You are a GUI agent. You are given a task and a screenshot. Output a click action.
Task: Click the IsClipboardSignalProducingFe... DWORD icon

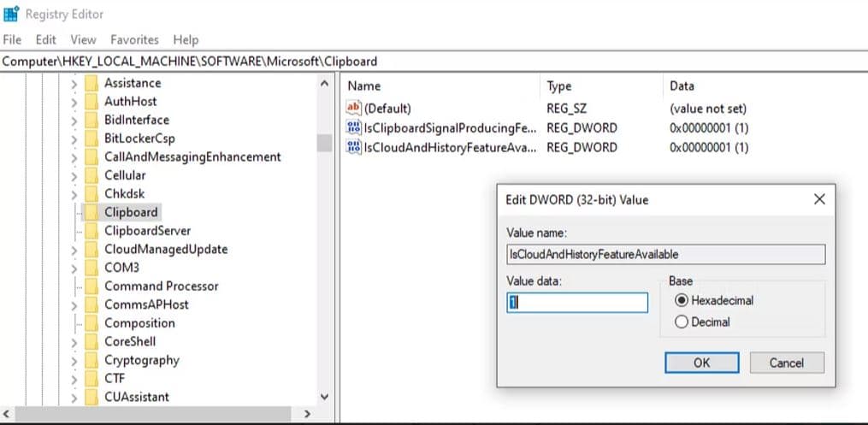(x=353, y=127)
